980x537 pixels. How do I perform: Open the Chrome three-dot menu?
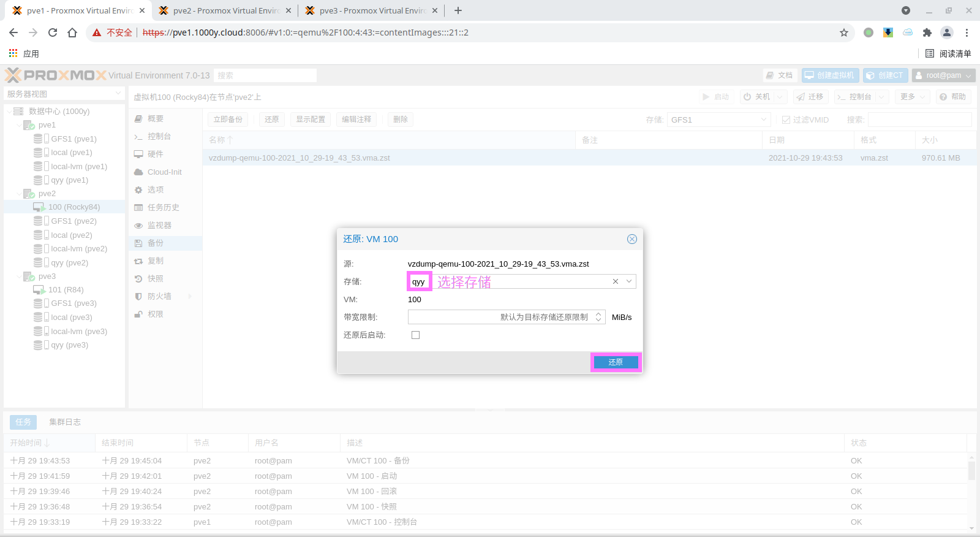[x=967, y=32]
